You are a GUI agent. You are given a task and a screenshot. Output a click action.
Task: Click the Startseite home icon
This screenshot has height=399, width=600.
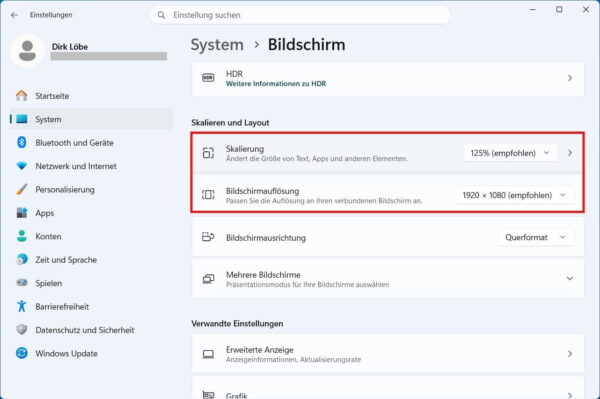coord(22,96)
